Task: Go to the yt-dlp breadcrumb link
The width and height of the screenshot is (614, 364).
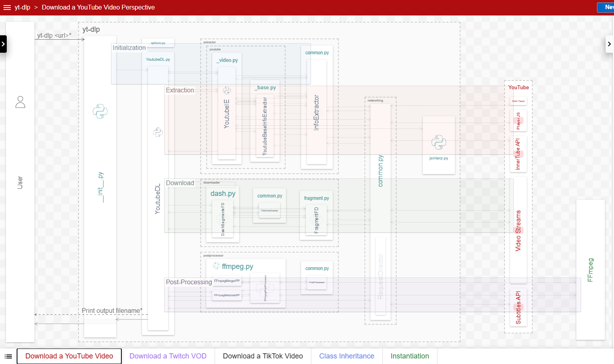Action: [x=22, y=8]
